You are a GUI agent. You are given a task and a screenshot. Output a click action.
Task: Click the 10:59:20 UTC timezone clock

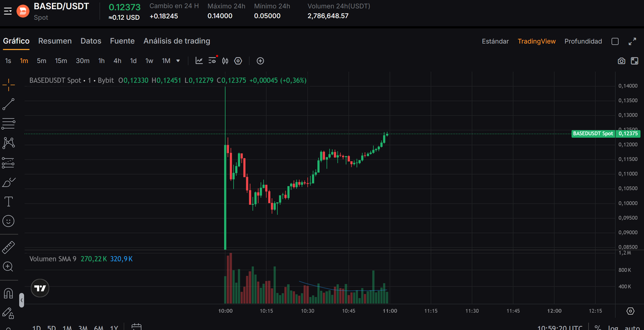pyautogui.click(x=559, y=328)
